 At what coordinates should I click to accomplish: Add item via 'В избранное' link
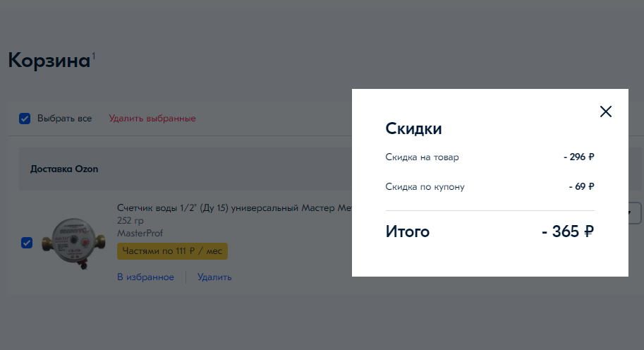pos(145,277)
